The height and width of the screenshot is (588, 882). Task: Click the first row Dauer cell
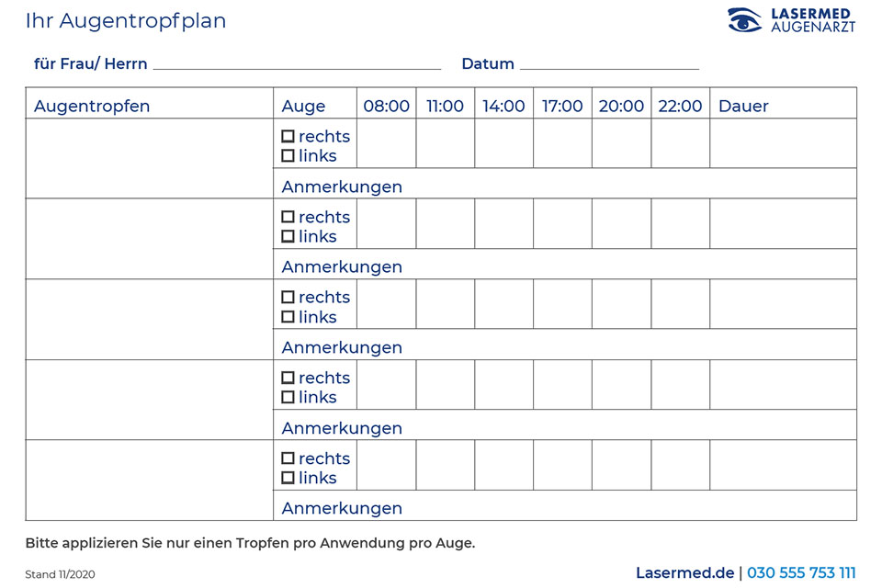click(783, 143)
